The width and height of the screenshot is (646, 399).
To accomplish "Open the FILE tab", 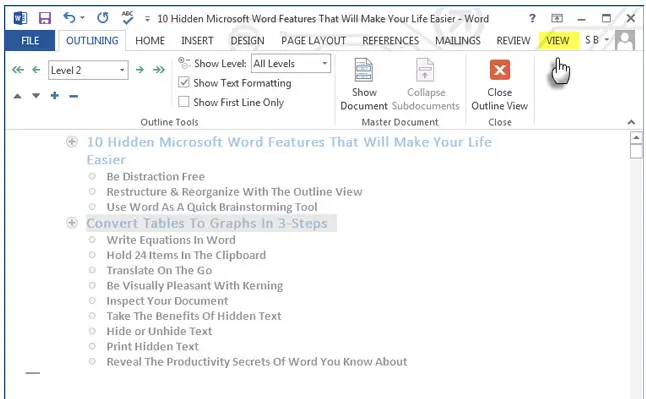I will [30, 40].
